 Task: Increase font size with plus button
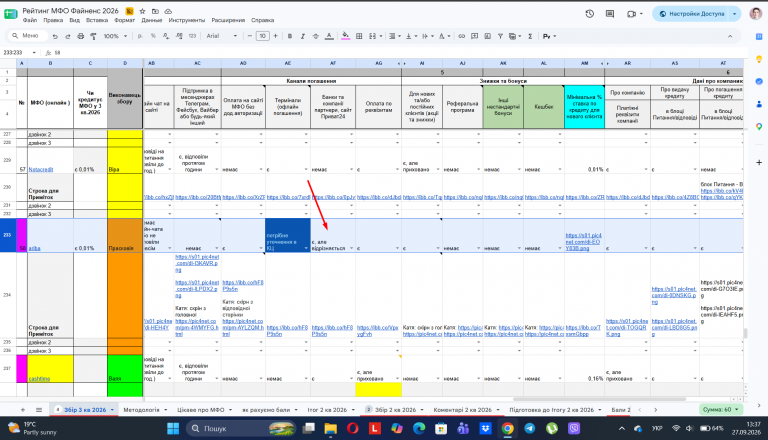275,36
